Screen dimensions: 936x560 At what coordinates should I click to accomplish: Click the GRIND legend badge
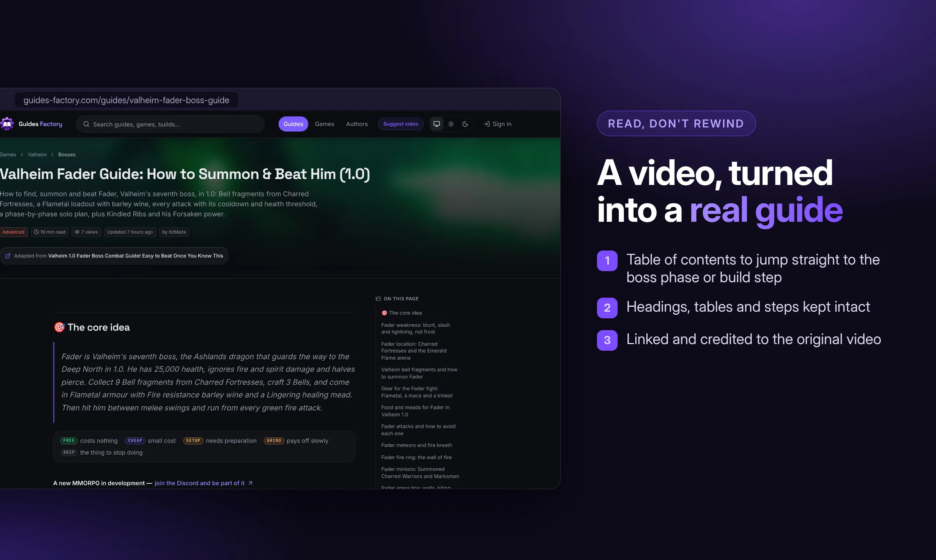pyautogui.click(x=274, y=440)
